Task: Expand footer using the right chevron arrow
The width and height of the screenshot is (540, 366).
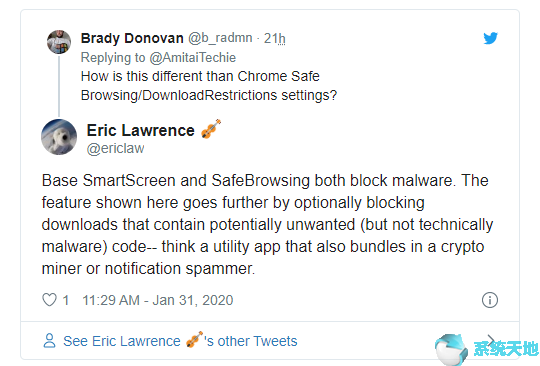Action: click(x=492, y=341)
